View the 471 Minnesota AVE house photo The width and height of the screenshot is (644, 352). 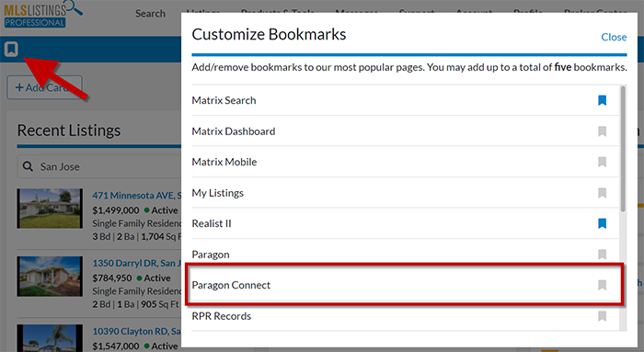(x=50, y=209)
